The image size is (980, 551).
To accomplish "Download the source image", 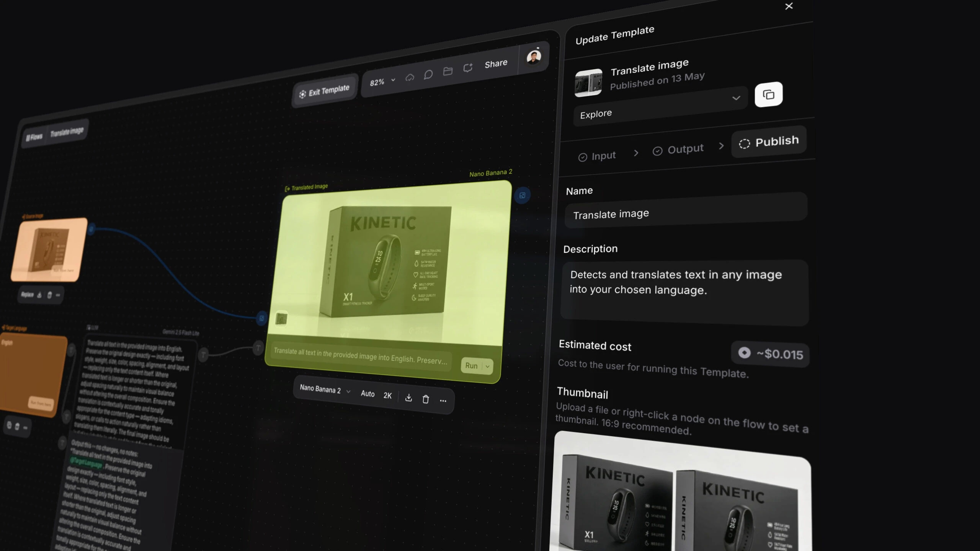I will (x=39, y=295).
